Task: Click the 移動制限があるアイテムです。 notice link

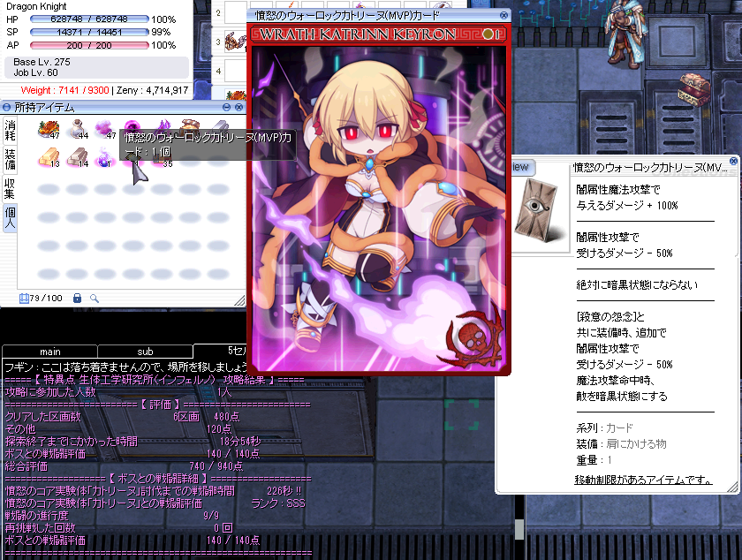Action: (x=644, y=480)
